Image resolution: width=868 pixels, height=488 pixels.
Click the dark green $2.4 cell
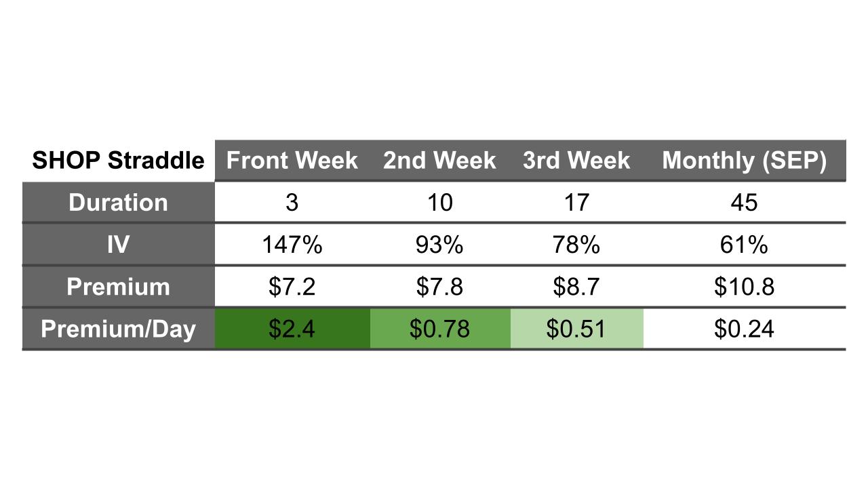(292, 329)
